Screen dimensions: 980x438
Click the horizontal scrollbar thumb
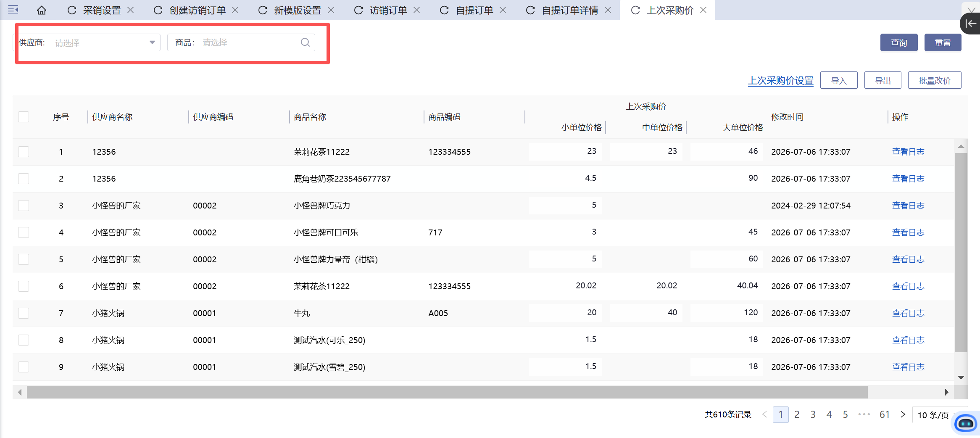(x=447, y=392)
